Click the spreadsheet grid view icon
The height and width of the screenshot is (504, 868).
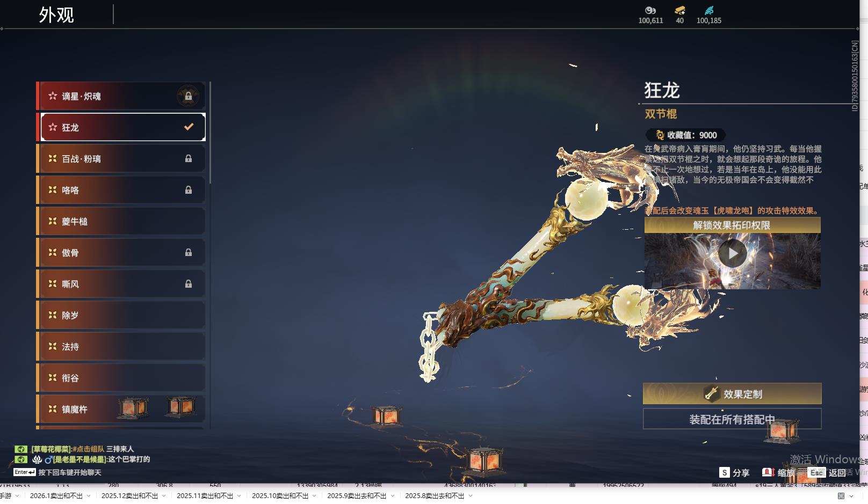coord(841,496)
